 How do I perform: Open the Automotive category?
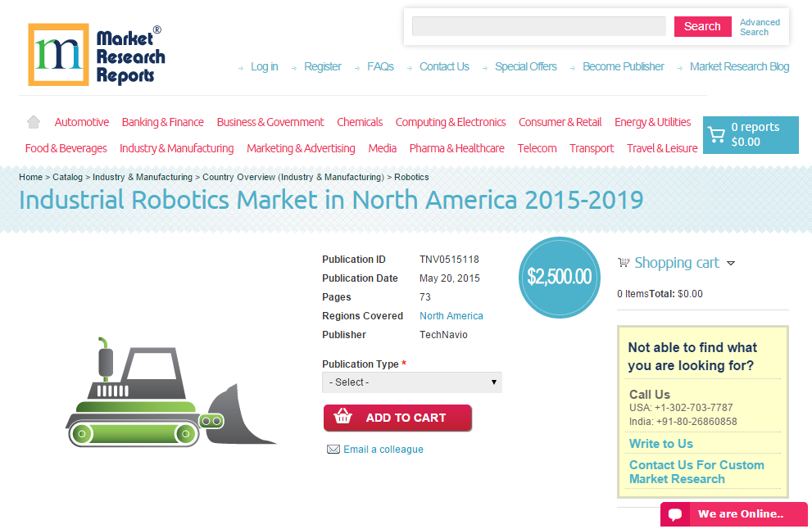(81, 121)
